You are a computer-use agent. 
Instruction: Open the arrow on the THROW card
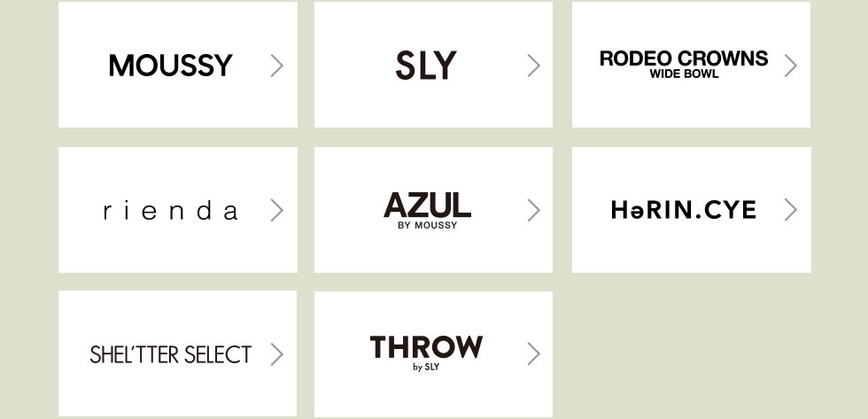coord(533,354)
